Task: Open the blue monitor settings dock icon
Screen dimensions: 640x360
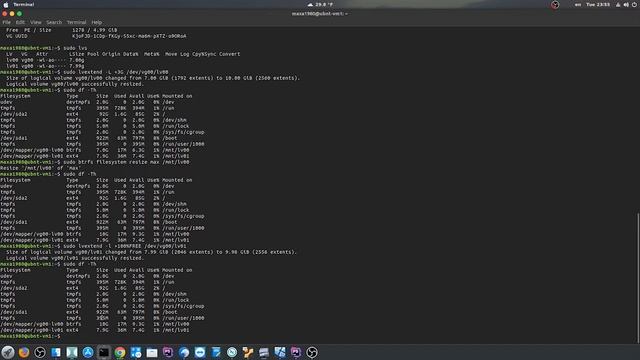Action: (280, 352)
